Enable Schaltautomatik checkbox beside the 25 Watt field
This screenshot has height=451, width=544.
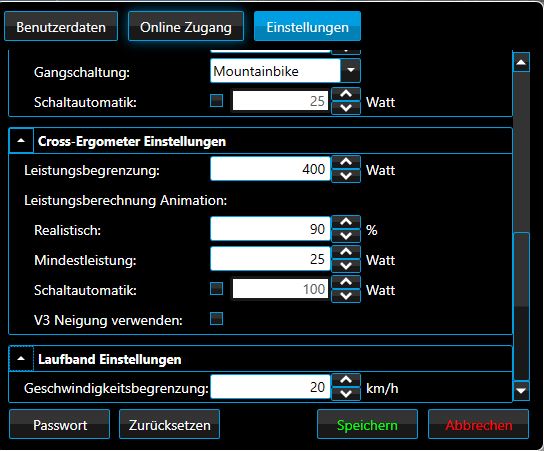[216, 101]
